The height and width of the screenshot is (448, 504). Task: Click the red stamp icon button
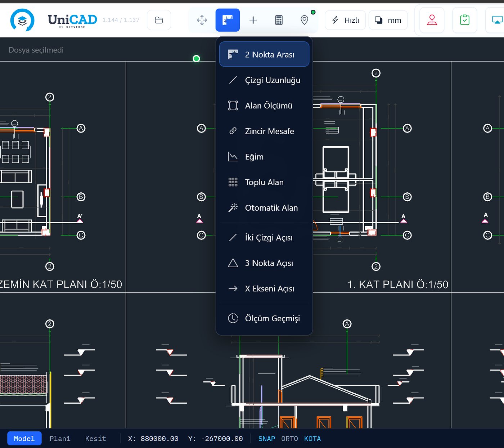tap(432, 20)
